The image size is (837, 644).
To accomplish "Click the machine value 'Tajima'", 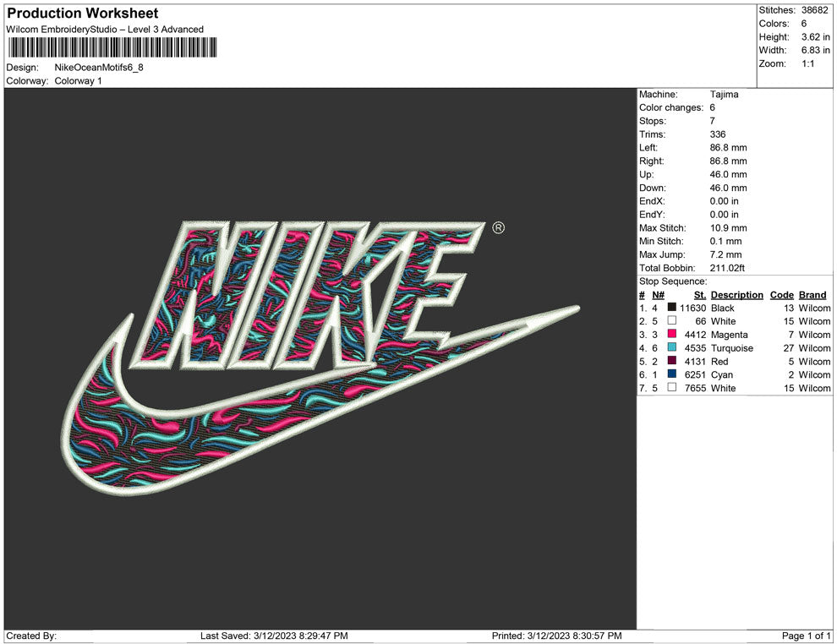I will click(725, 94).
